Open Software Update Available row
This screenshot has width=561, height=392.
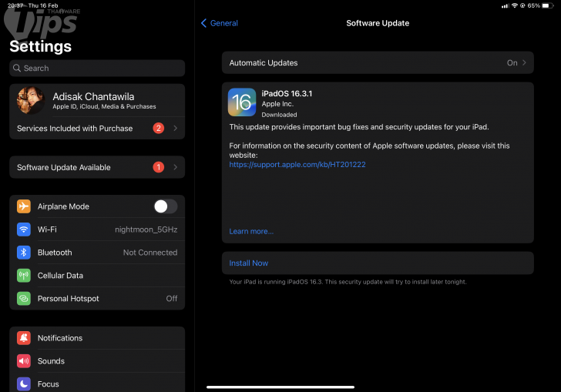click(x=97, y=167)
